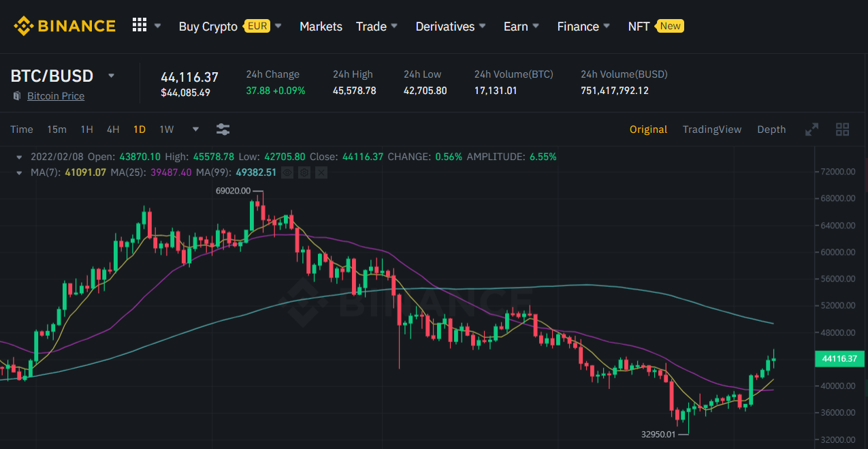Switch to TradingView chart
The image size is (868, 449).
712,129
